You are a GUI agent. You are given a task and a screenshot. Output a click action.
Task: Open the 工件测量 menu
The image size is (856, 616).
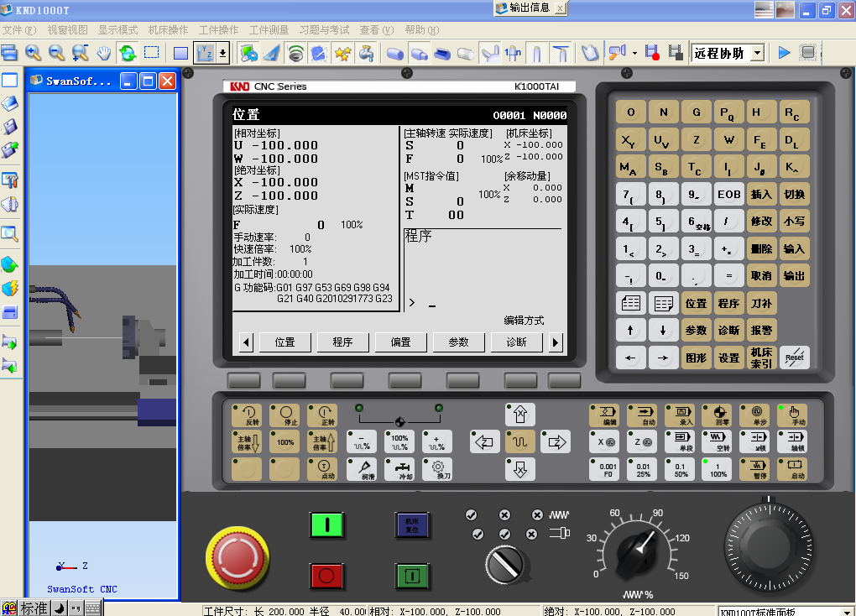pos(269,30)
